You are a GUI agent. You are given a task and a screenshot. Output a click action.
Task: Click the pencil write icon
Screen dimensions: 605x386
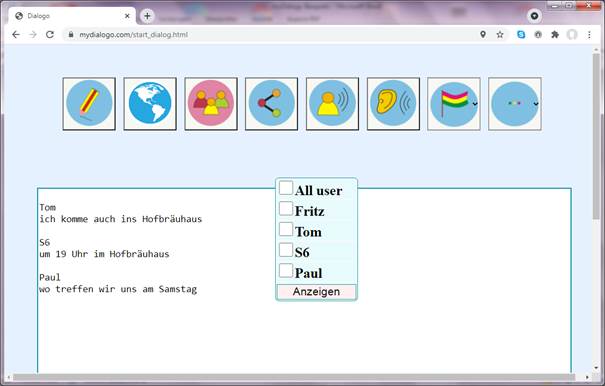(x=89, y=104)
